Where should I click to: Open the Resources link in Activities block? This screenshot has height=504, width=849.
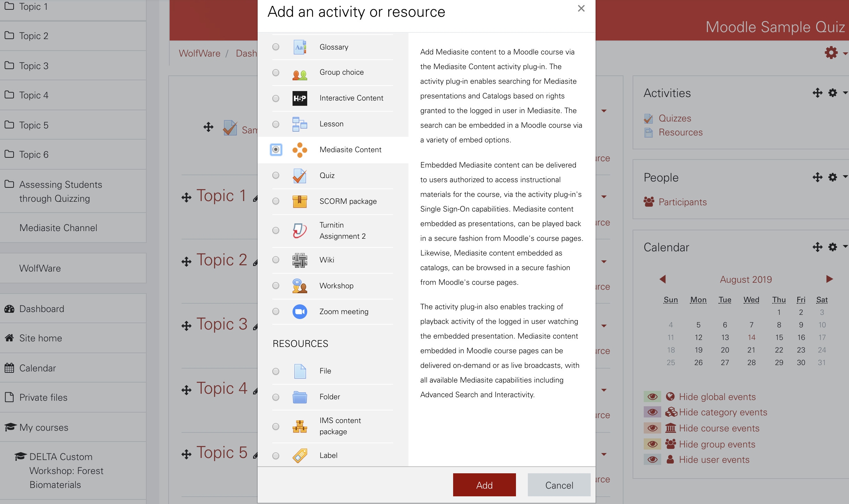(x=680, y=132)
